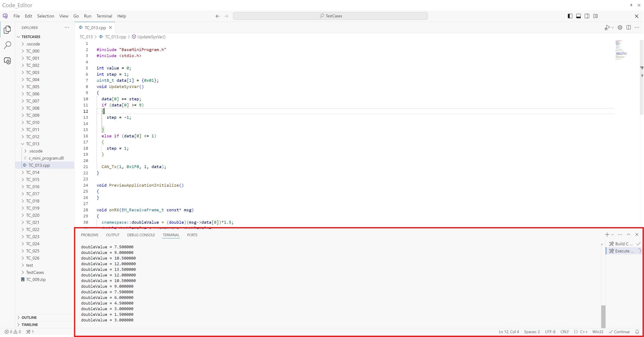Screen dimensions: 644x337
Task: Click the split editor right icon
Action: pos(628,27)
